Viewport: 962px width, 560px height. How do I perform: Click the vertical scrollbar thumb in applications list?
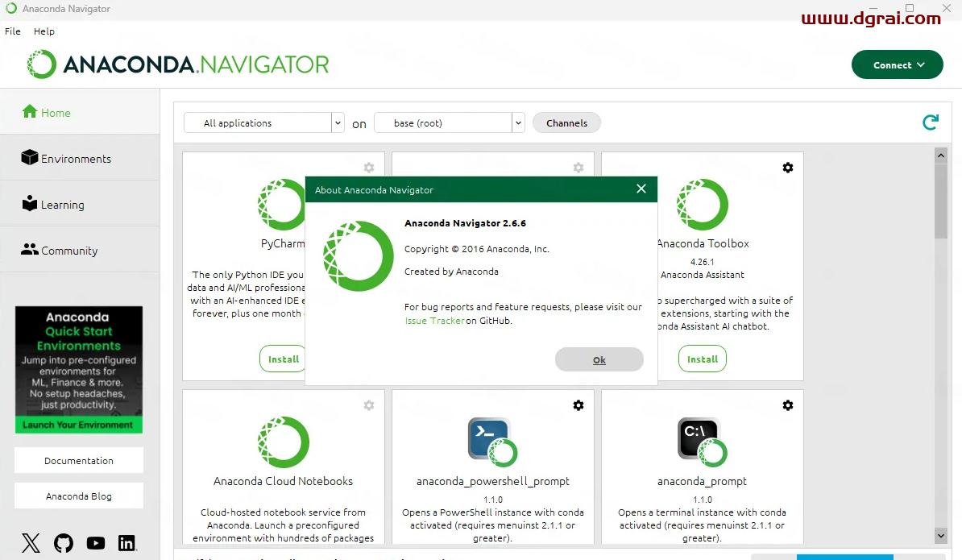941,201
